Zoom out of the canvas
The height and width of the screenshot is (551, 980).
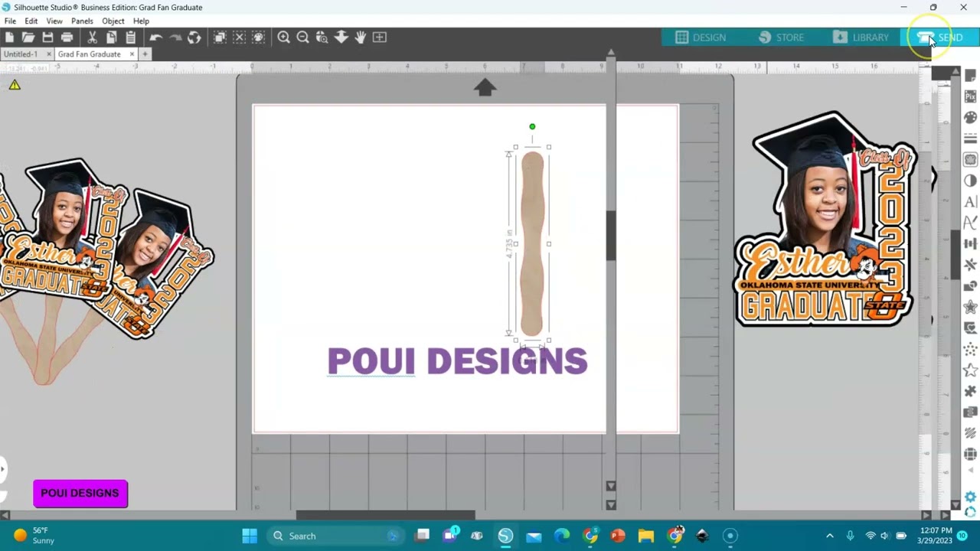(x=302, y=37)
